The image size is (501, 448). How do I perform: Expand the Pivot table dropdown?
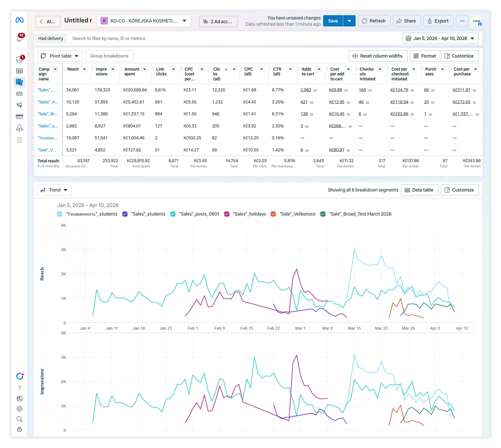point(60,56)
